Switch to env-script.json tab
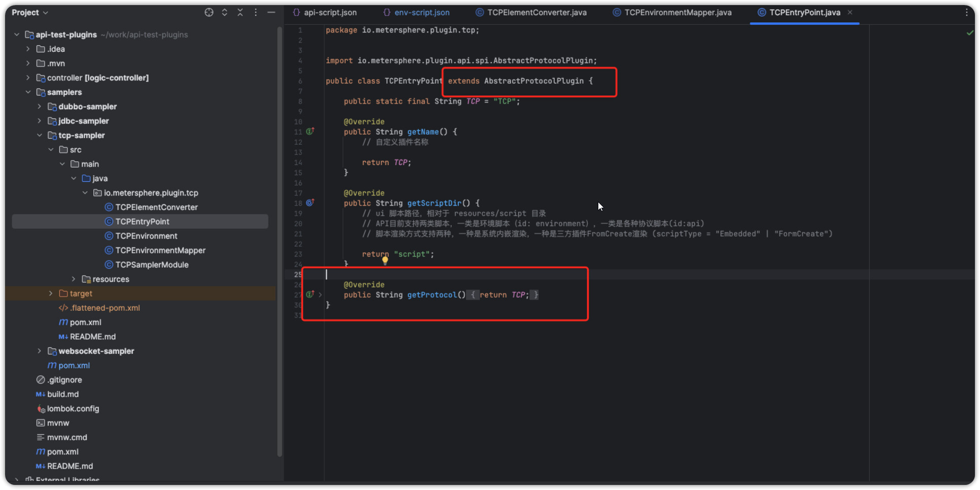 point(416,12)
